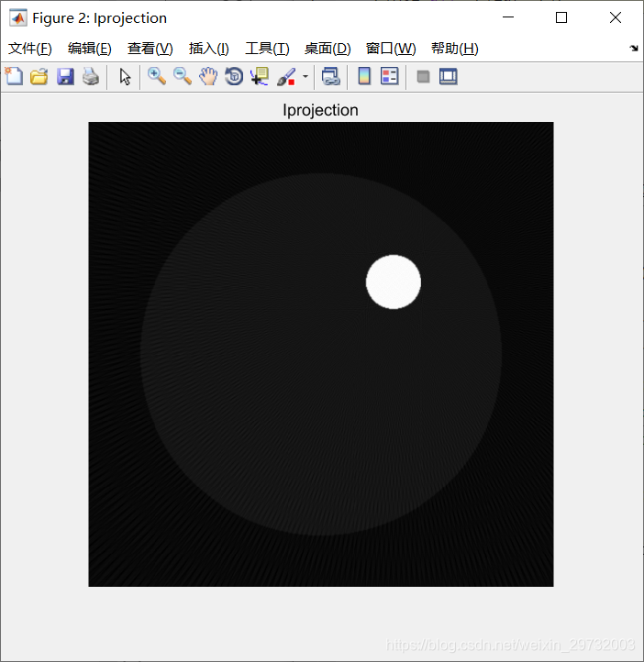Click the New Figure toolbar icon
The width and height of the screenshot is (644, 662).
click(15, 77)
